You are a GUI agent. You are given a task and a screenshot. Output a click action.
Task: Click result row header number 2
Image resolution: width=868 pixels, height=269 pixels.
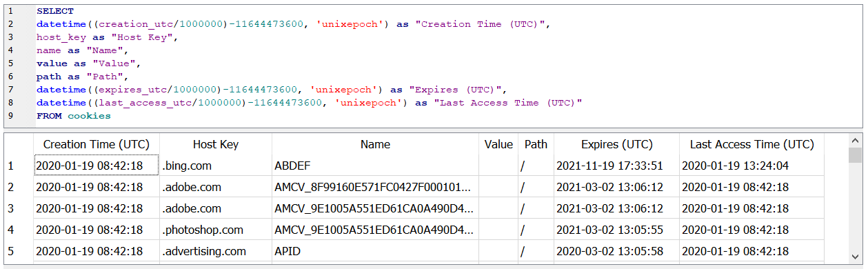click(x=19, y=187)
